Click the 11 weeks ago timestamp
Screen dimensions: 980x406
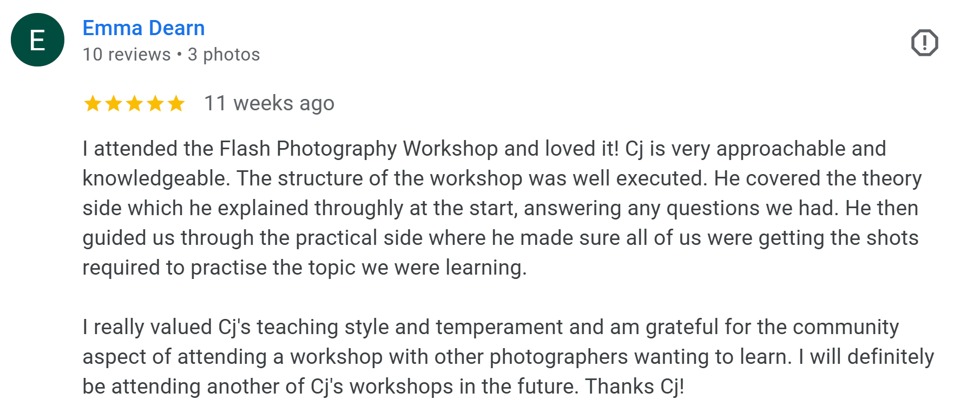click(x=269, y=103)
